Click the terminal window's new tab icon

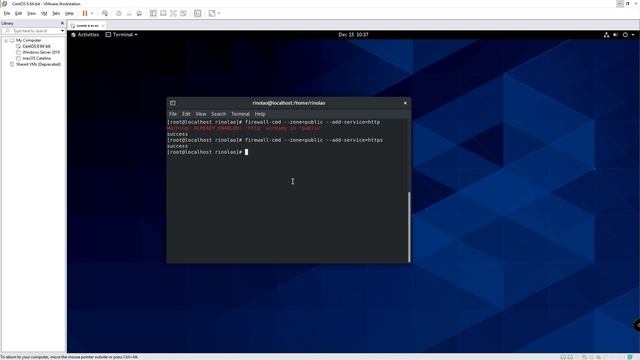173,103
